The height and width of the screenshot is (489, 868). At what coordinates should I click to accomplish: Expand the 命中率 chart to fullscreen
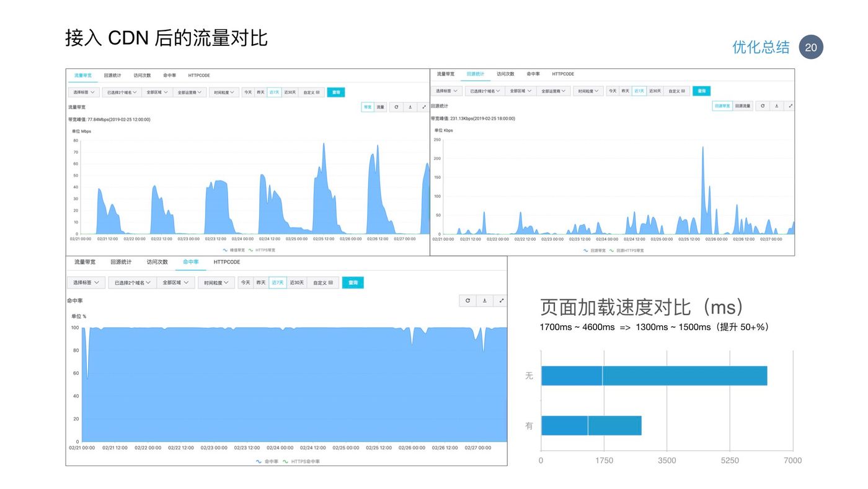[x=501, y=300]
